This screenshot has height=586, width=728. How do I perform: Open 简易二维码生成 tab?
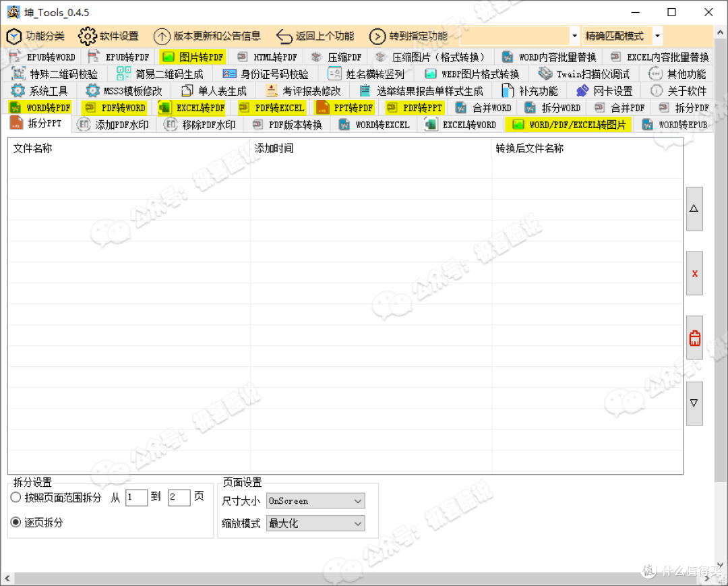click(160, 74)
